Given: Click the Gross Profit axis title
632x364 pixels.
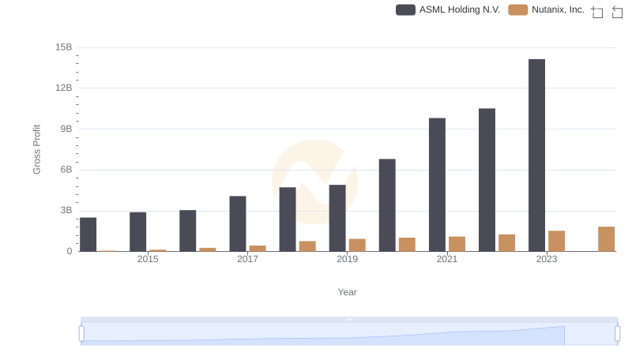Looking at the screenshot, I should (36, 149).
